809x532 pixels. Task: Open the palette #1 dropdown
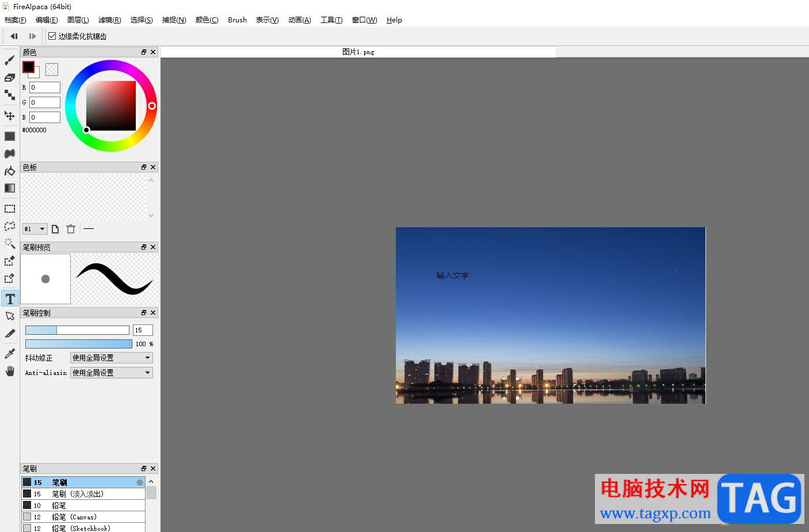(35, 229)
